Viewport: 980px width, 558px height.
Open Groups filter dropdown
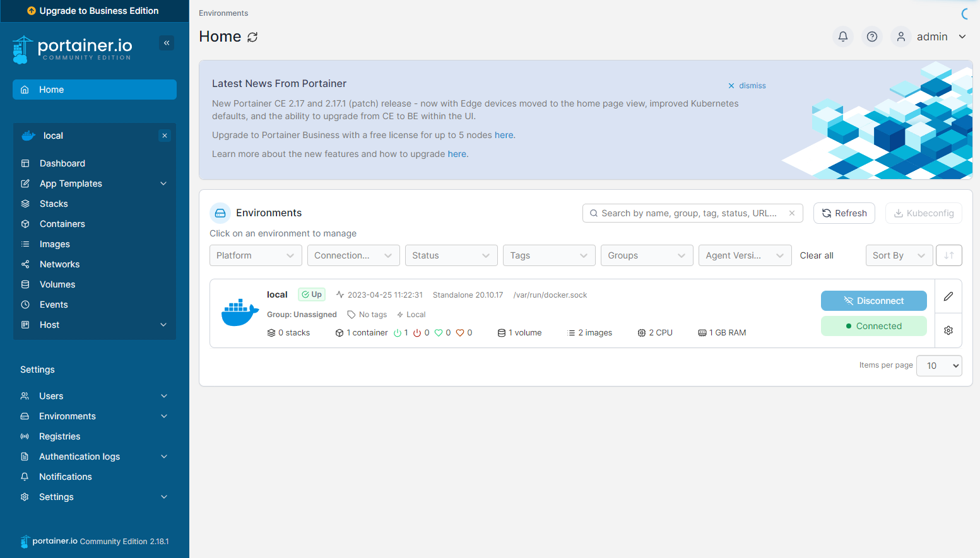click(x=647, y=255)
